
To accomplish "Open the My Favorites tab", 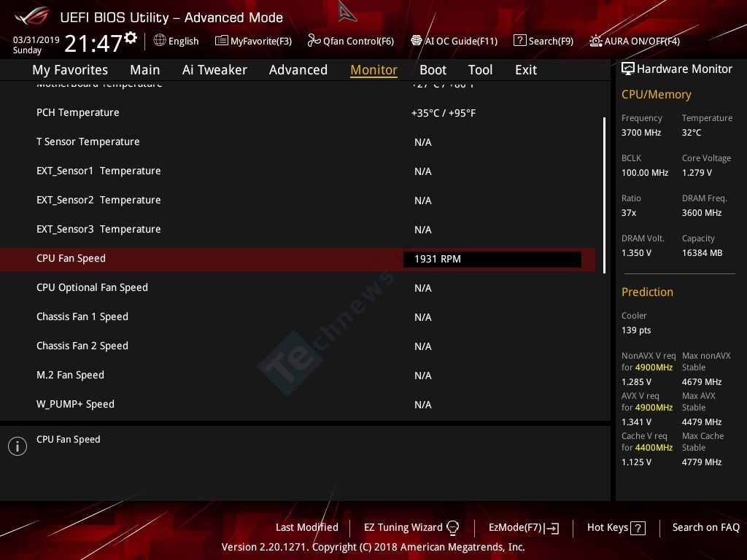I will 70,70.
